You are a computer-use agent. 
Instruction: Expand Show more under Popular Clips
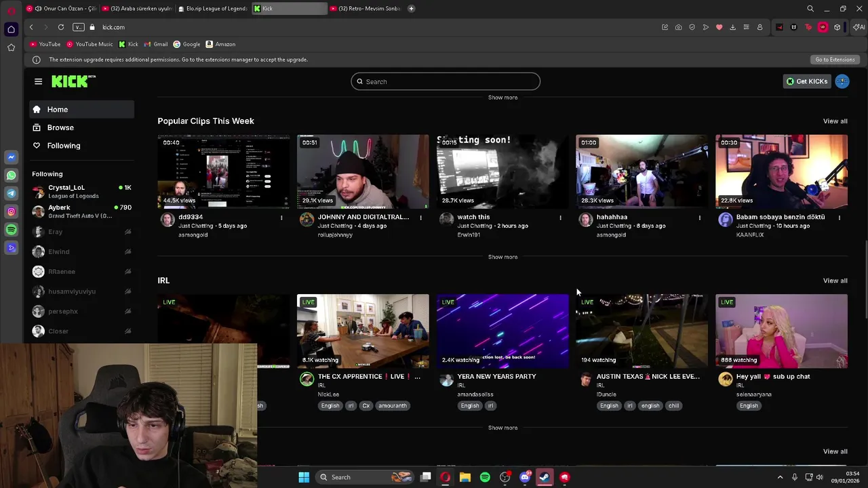502,257
